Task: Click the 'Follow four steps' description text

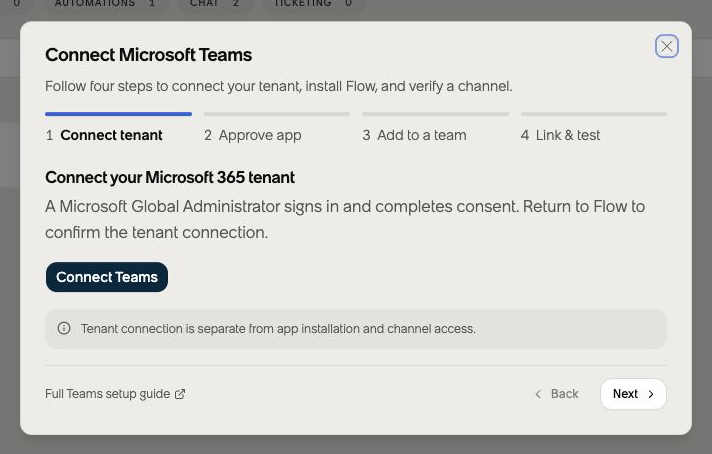Action: point(278,86)
